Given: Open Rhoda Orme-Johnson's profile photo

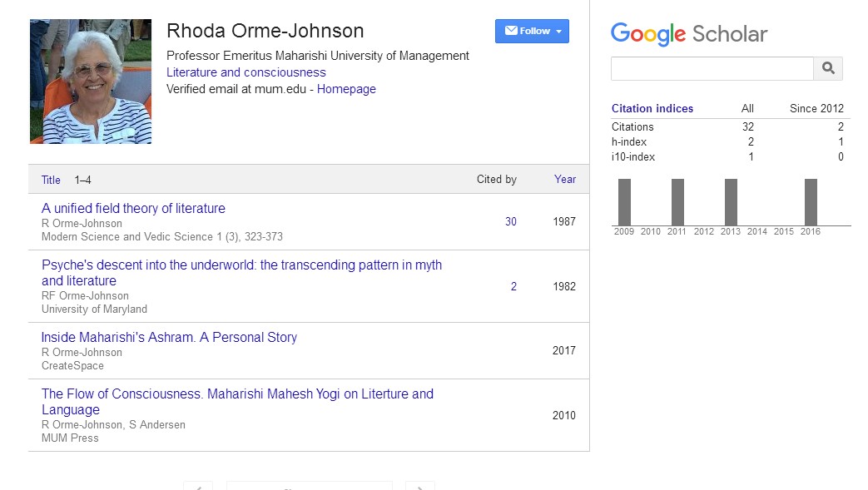Looking at the screenshot, I should point(91,82).
